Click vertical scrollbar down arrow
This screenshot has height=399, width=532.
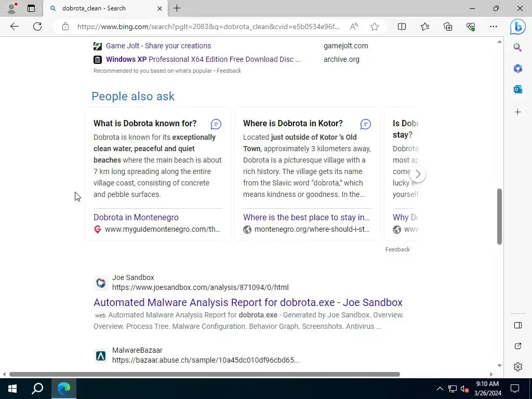click(x=499, y=366)
